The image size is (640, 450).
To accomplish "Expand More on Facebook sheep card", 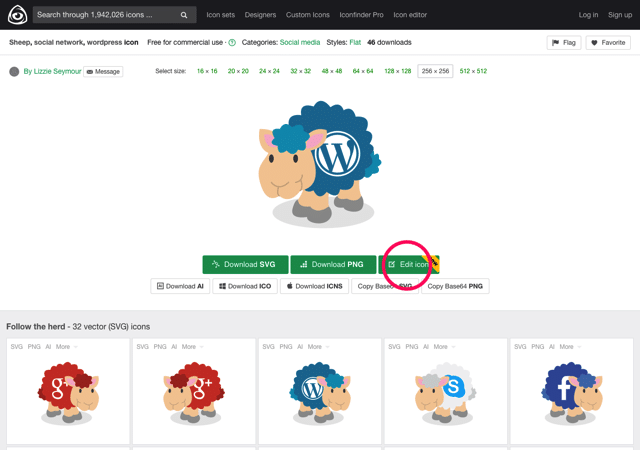I will coord(570,347).
